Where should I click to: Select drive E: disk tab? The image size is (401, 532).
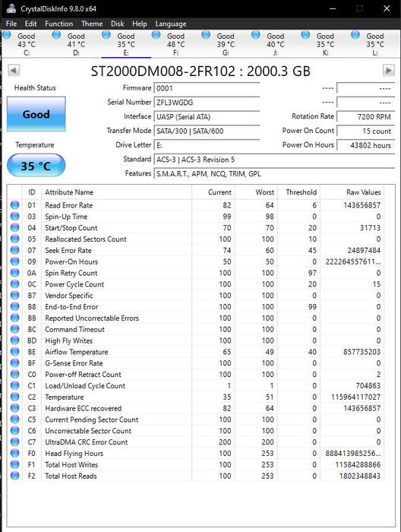point(126,44)
